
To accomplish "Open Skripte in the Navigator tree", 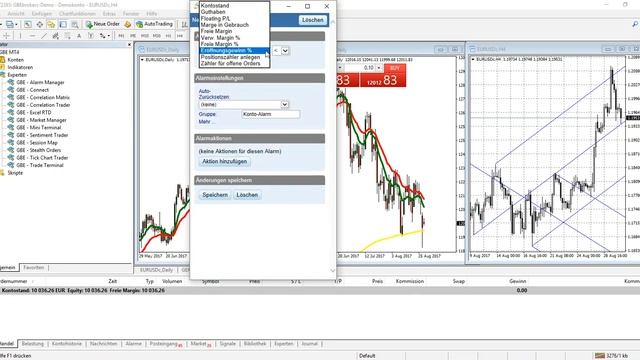I will 15,173.
